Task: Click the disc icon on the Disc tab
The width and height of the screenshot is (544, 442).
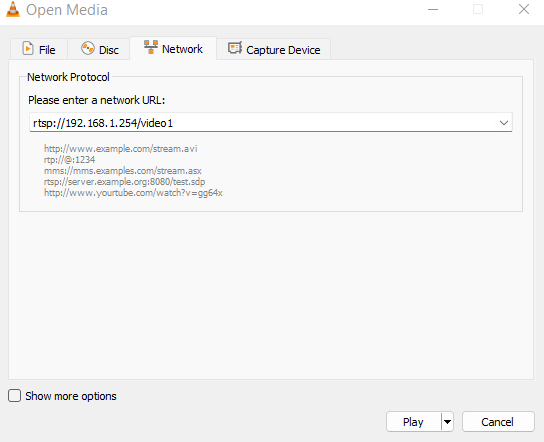Action: click(88, 48)
